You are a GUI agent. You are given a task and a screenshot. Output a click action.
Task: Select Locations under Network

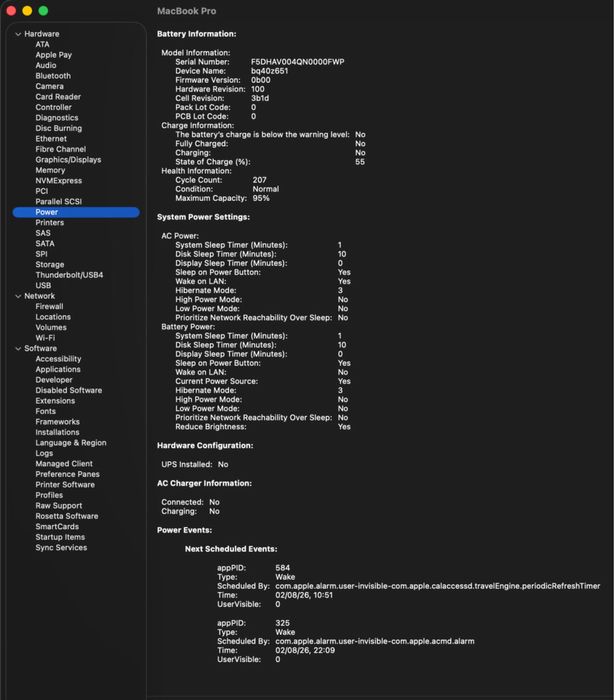click(53, 317)
